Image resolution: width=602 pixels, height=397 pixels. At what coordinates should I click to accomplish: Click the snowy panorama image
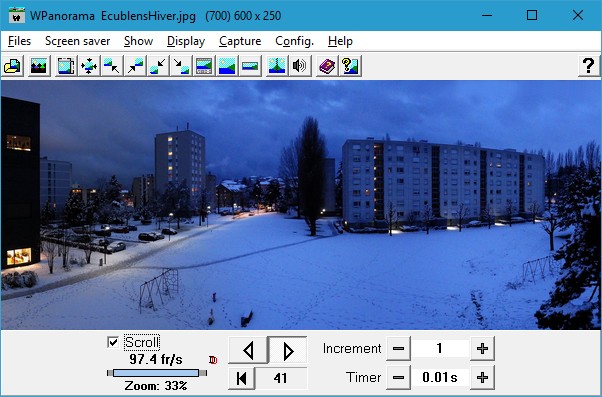click(301, 205)
